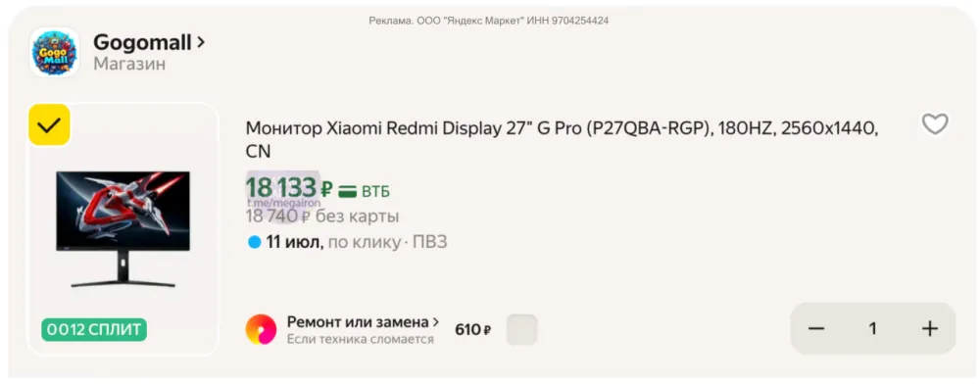Uncheck the yellow item selection checkbox
Viewport: 980px width, 384px height.
click(x=49, y=124)
